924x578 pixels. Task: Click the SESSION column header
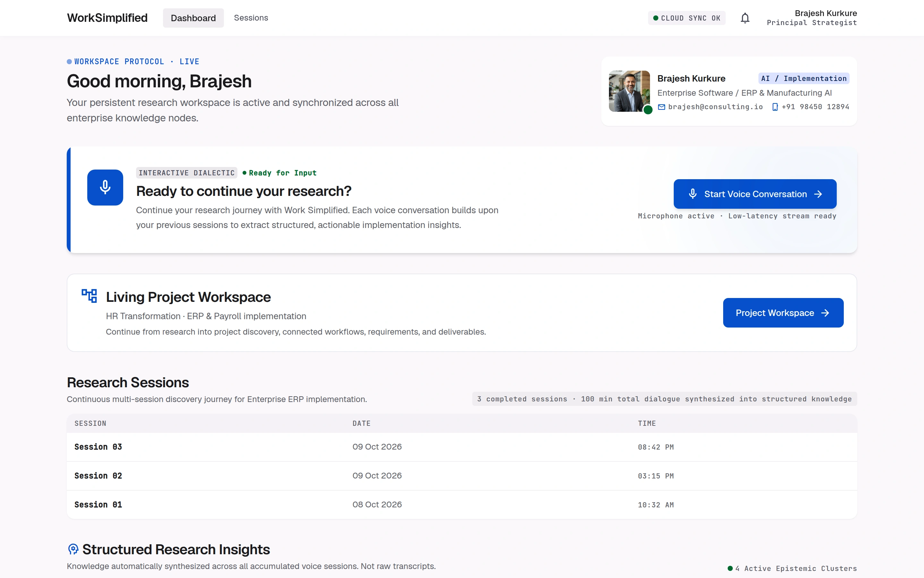(90, 423)
